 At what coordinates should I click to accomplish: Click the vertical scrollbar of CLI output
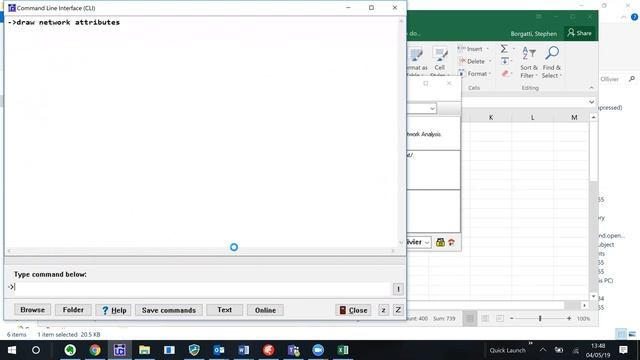(x=401, y=131)
